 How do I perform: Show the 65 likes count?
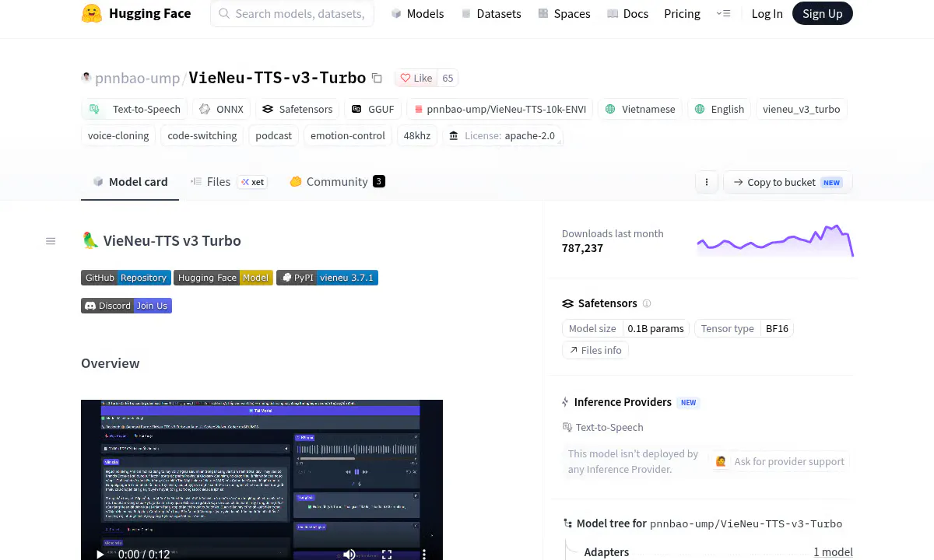[448, 78]
